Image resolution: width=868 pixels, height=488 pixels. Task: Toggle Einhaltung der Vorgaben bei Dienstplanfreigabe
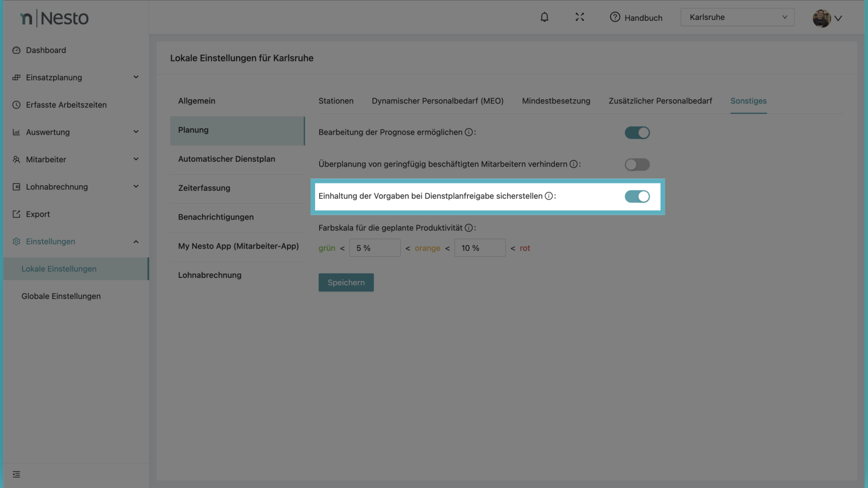(637, 196)
